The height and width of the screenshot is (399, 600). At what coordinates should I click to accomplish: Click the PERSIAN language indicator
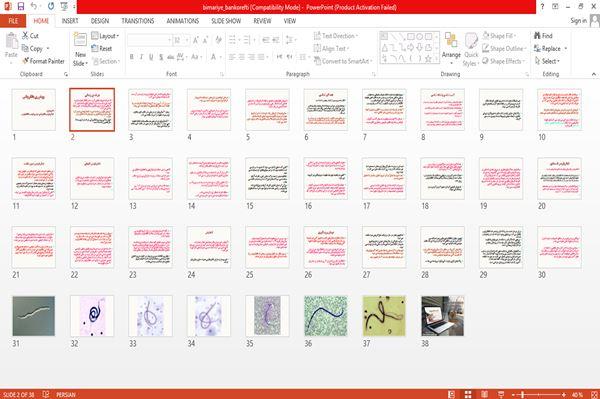click(66, 394)
